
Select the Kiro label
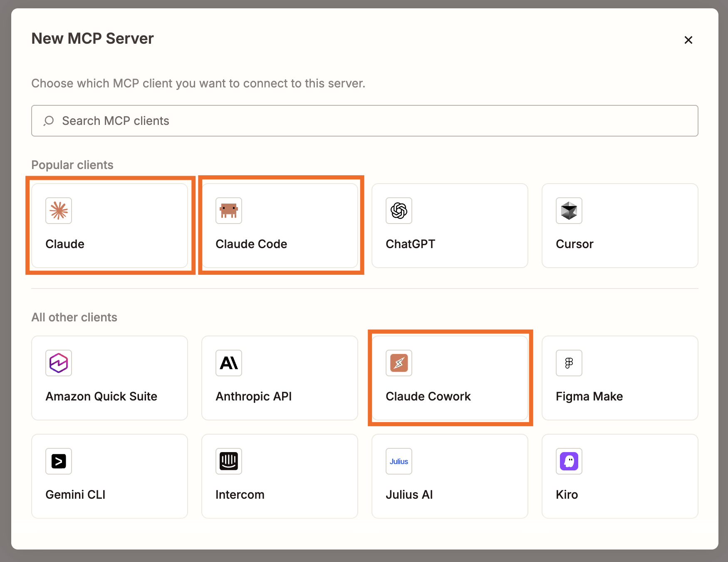tap(567, 495)
